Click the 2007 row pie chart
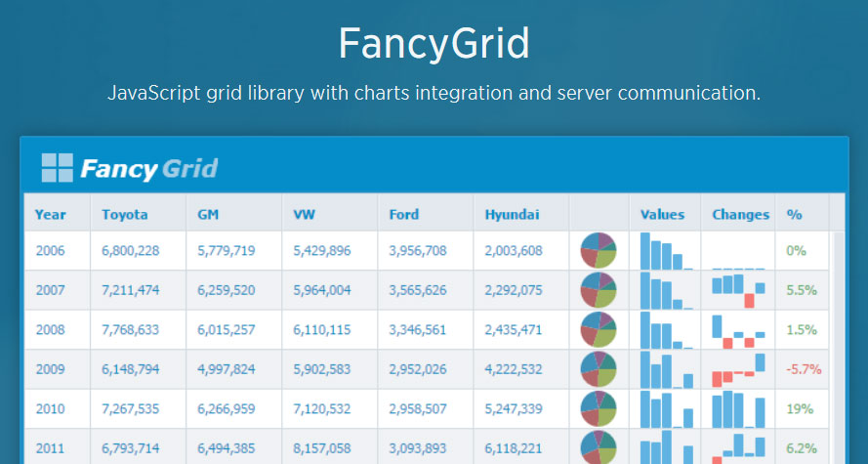868x464 pixels. 599,290
